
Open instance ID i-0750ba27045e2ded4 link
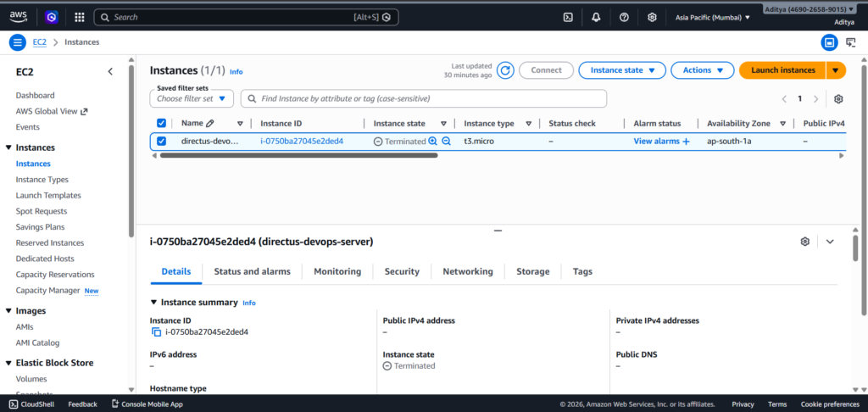(302, 142)
